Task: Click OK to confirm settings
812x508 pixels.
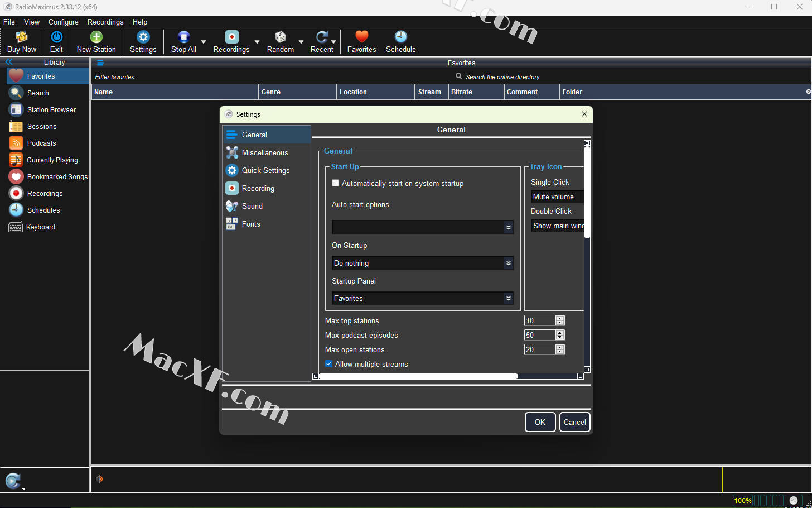Action: 540,422
